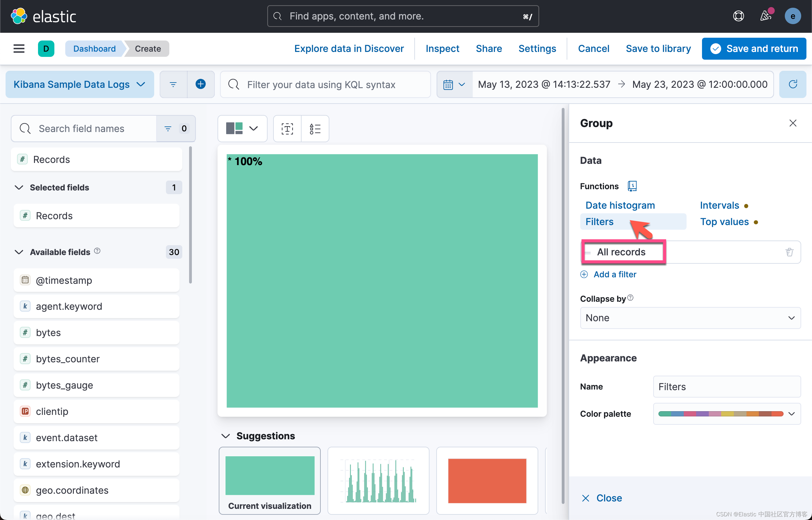This screenshot has width=812, height=520.
Task: Open the saved query filter menu icon
Action: coord(173,84)
